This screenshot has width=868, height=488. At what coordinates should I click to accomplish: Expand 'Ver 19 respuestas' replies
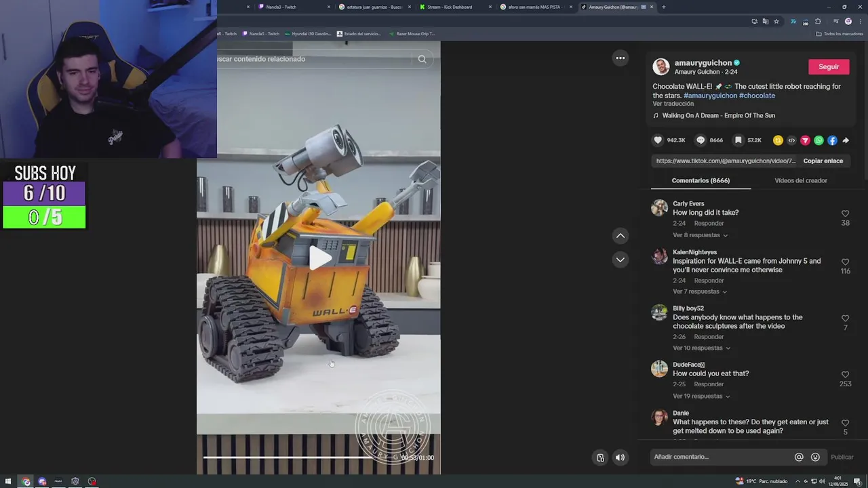pyautogui.click(x=700, y=396)
